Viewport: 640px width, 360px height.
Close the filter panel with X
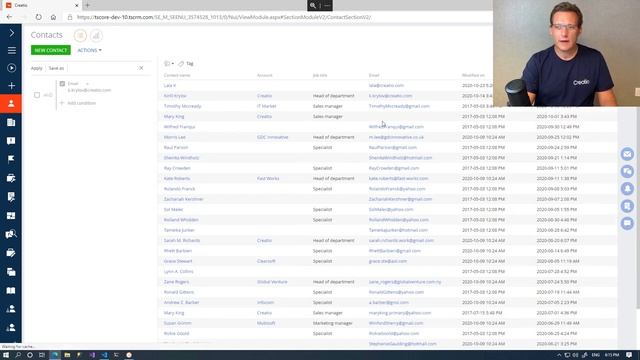141,68
